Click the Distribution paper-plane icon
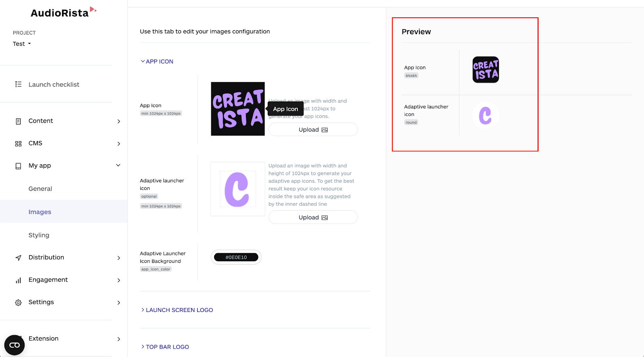This screenshot has width=644, height=357. [x=18, y=258]
